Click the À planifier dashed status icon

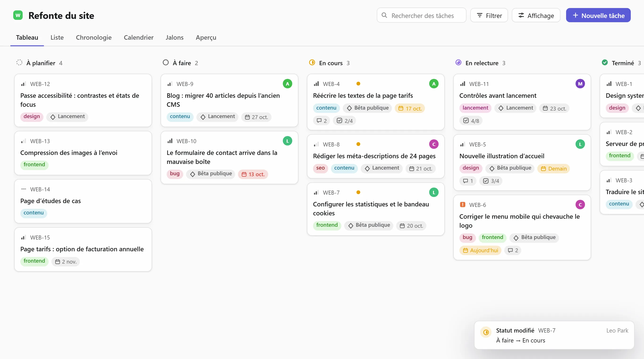point(19,63)
